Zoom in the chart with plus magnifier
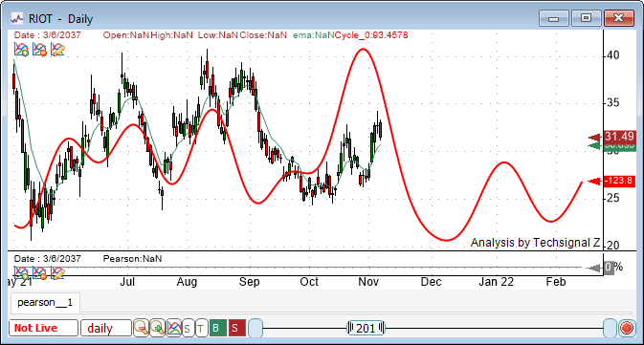 [158, 328]
